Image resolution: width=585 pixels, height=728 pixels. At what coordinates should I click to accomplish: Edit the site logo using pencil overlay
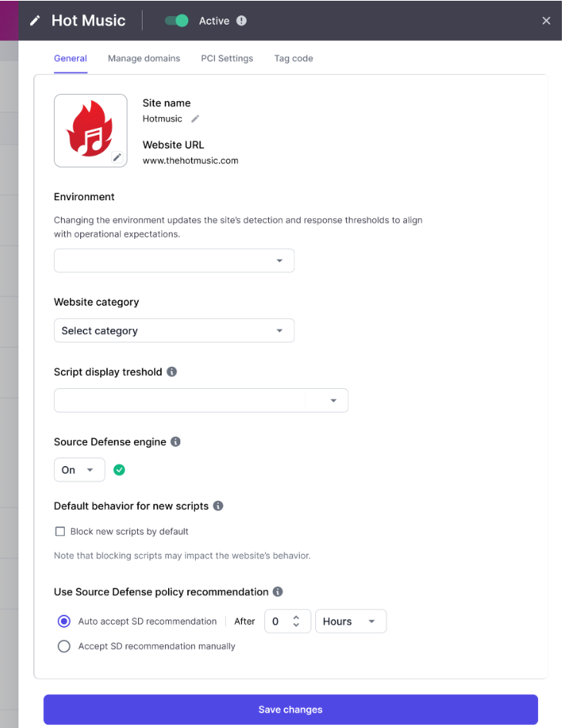117,157
